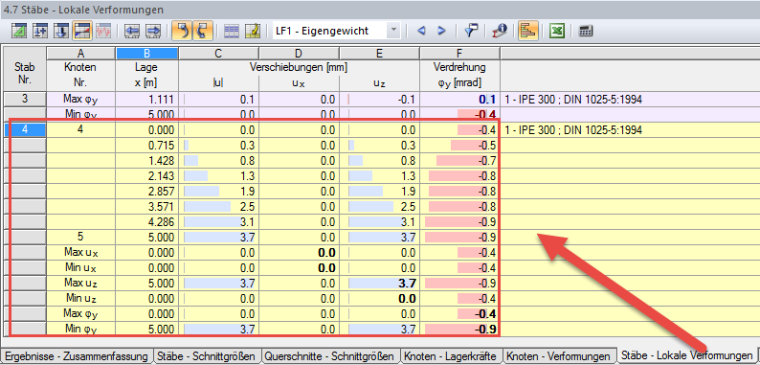Click the Min ux row label in Stab 4
Image resolution: width=760 pixels, height=365 pixels.
click(x=81, y=268)
